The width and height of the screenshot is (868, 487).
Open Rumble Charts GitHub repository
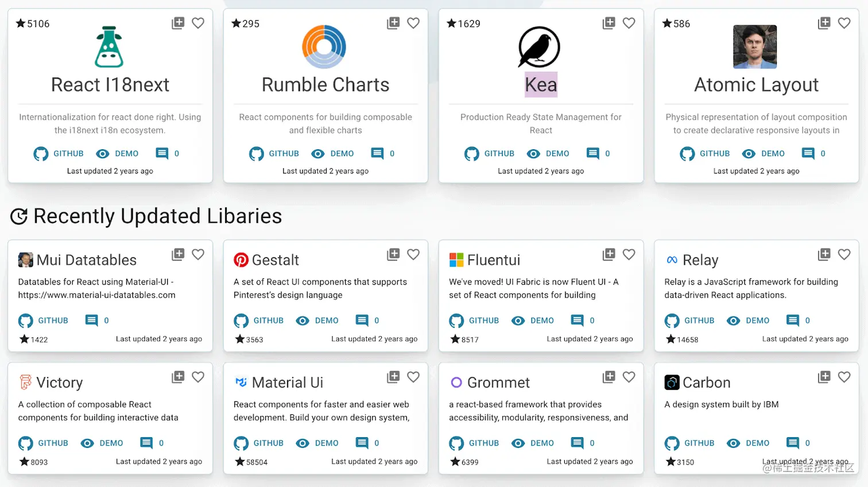(x=274, y=154)
